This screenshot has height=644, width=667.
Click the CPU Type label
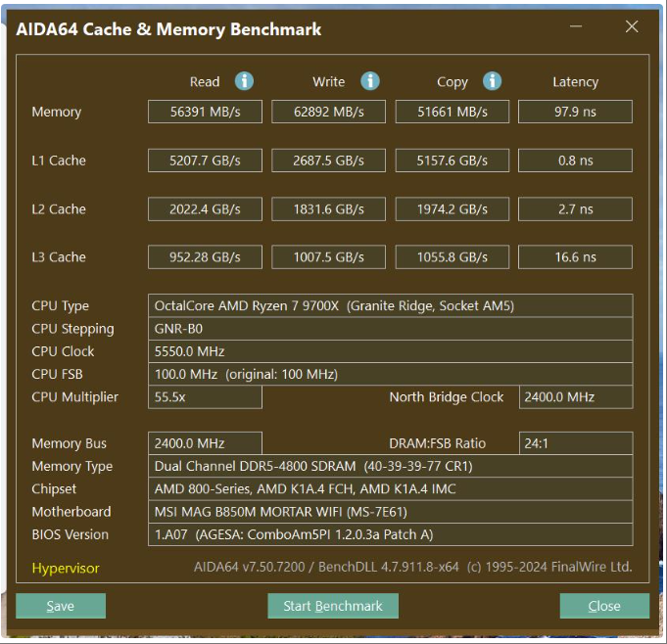pyautogui.click(x=61, y=306)
